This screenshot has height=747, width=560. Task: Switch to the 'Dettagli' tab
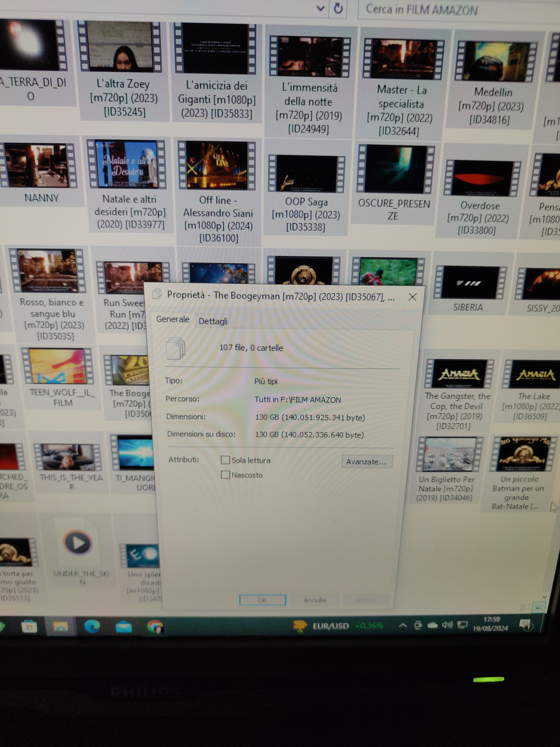213,321
